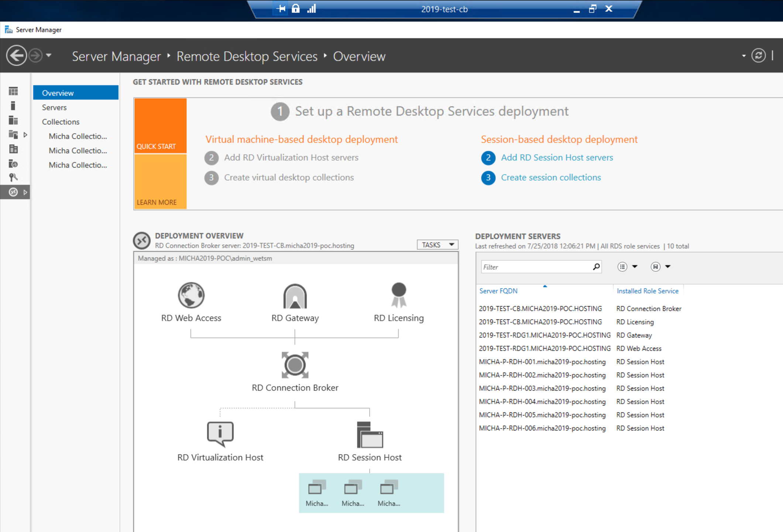
Task: Select MICHA-P-RDH-002 server row
Action: 580,375
